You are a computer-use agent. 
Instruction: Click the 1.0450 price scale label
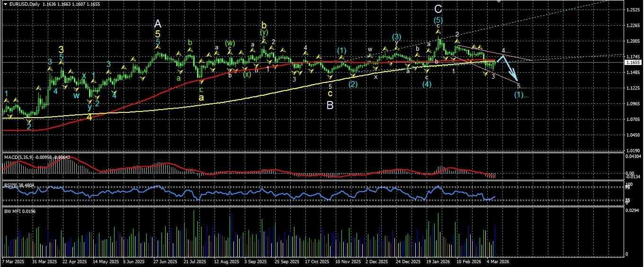click(x=633, y=135)
